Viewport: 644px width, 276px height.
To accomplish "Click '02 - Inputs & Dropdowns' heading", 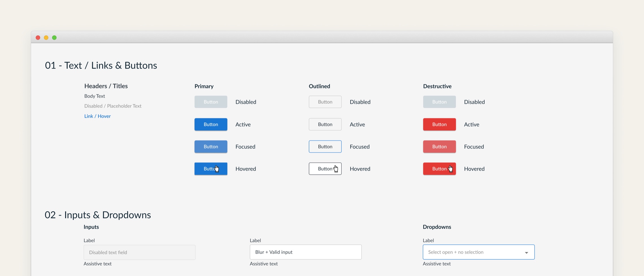I will tap(98, 215).
